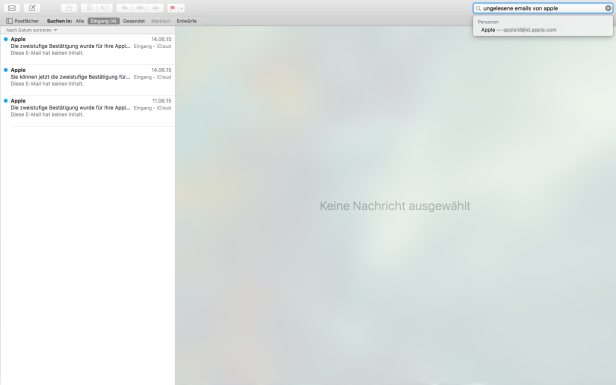Click sender name Apple on the 11.06.15 message
616x385 pixels.
pos(18,101)
